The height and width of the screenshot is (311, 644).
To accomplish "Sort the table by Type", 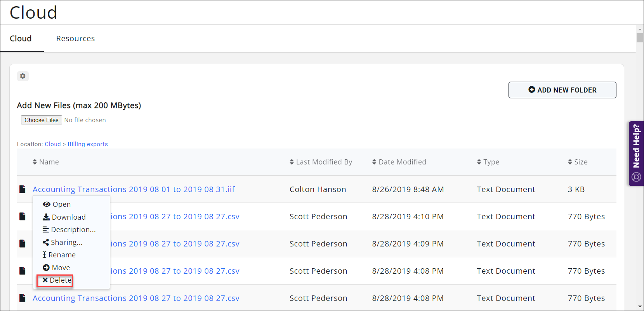I will point(488,162).
